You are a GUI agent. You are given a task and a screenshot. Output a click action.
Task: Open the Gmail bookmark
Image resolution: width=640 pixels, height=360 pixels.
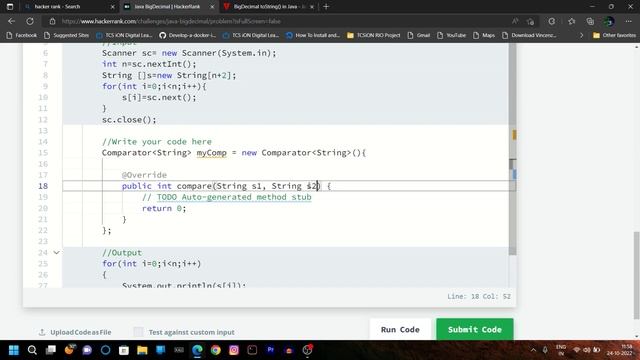click(x=418, y=35)
